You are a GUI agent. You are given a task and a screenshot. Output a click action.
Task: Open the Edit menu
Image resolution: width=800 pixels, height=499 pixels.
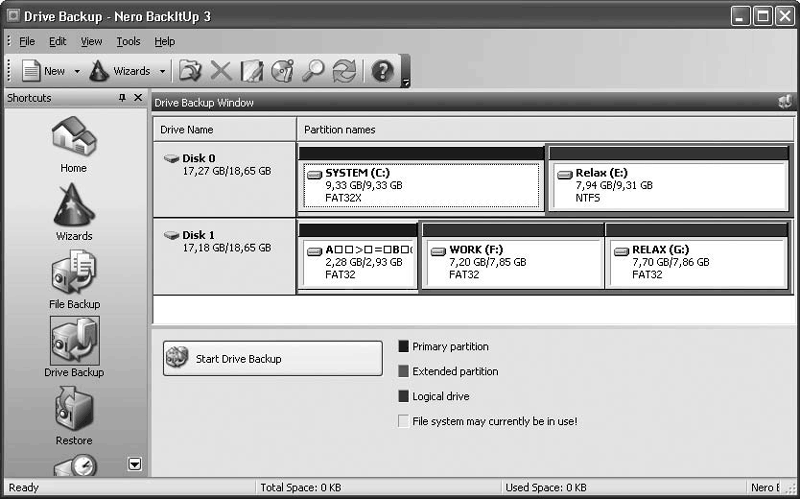58,41
